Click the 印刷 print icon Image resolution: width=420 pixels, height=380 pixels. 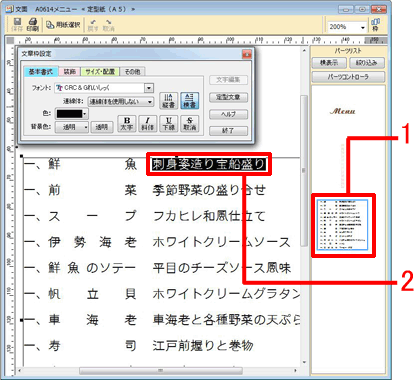33,25
